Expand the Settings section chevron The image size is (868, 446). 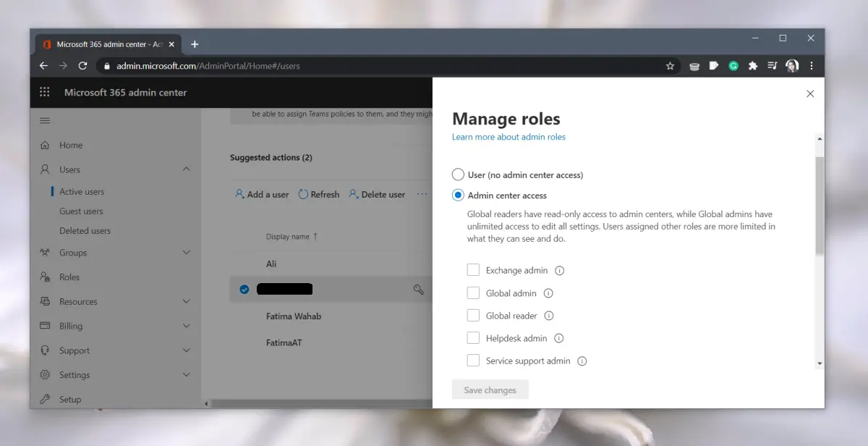tap(186, 375)
